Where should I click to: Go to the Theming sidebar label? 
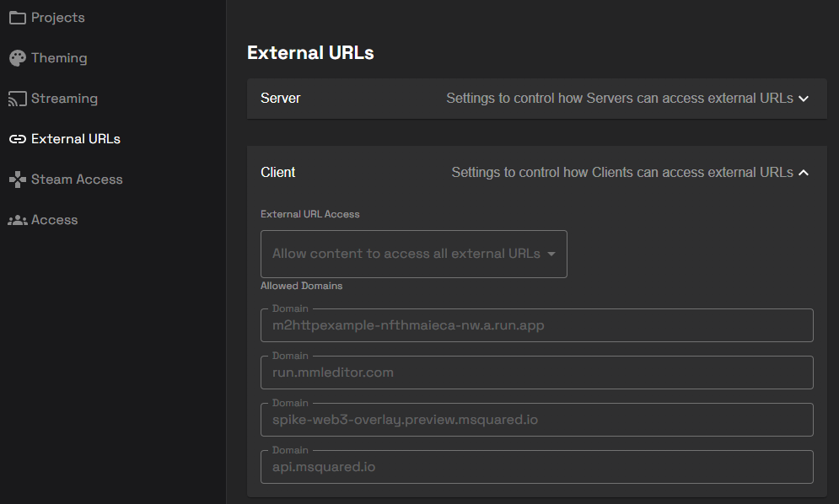click(59, 58)
